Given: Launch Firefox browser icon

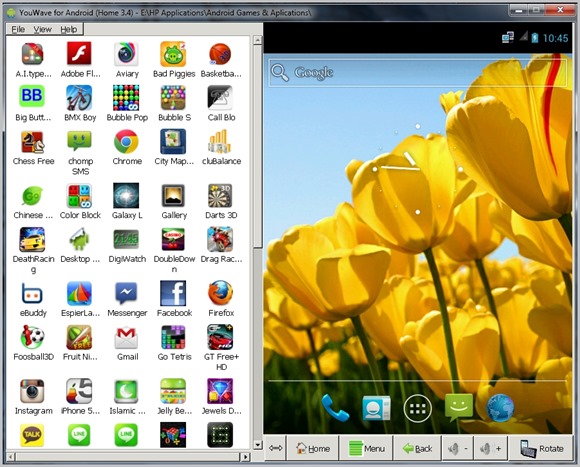Looking at the screenshot, I should pyautogui.click(x=220, y=293).
